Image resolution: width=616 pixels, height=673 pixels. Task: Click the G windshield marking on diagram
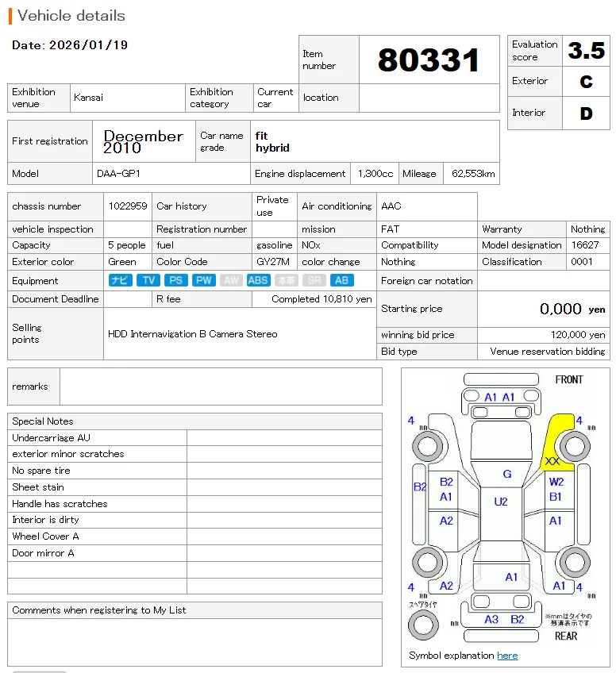click(507, 474)
